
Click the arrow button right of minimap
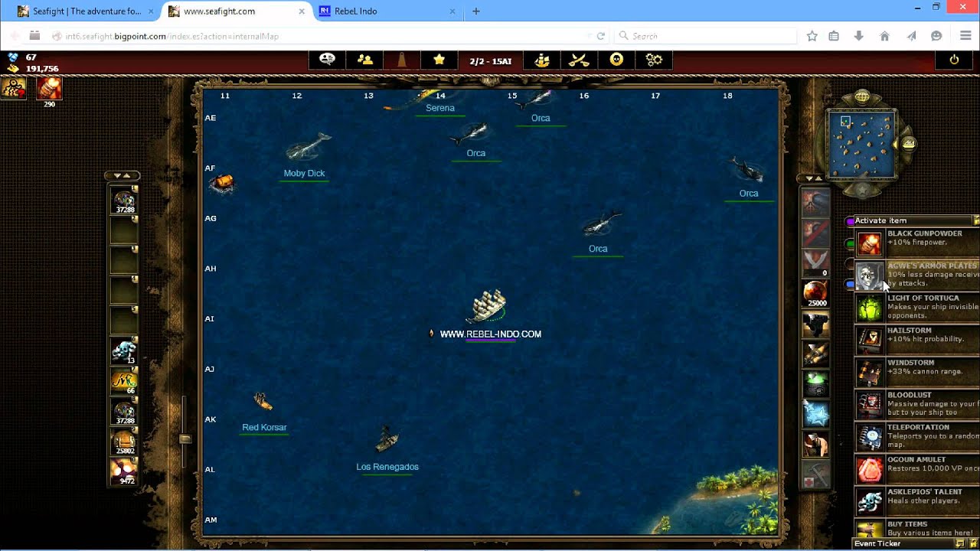(x=909, y=143)
